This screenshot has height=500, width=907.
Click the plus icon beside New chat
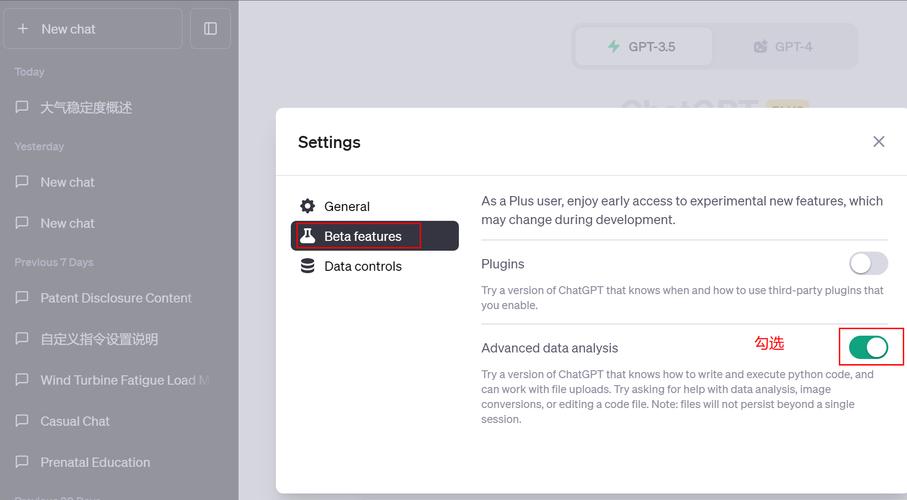23,28
